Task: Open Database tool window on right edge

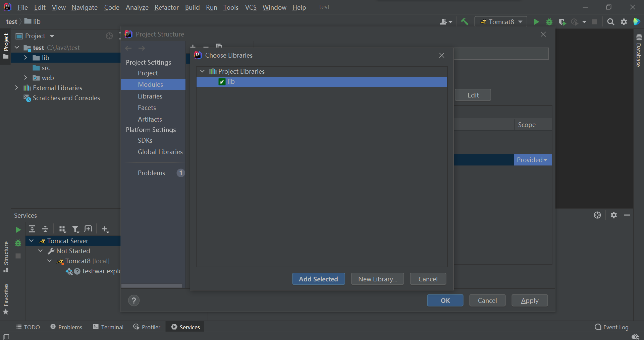Action: tap(639, 50)
